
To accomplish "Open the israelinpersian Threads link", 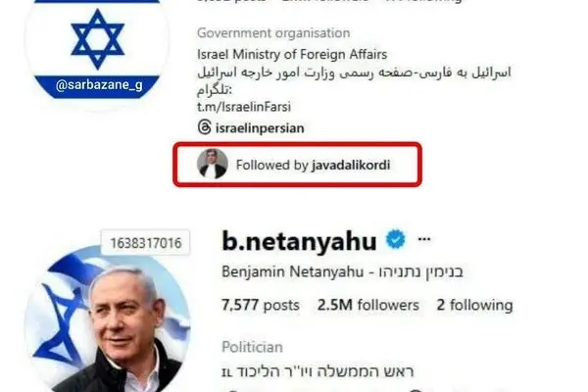I will pyautogui.click(x=260, y=128).
